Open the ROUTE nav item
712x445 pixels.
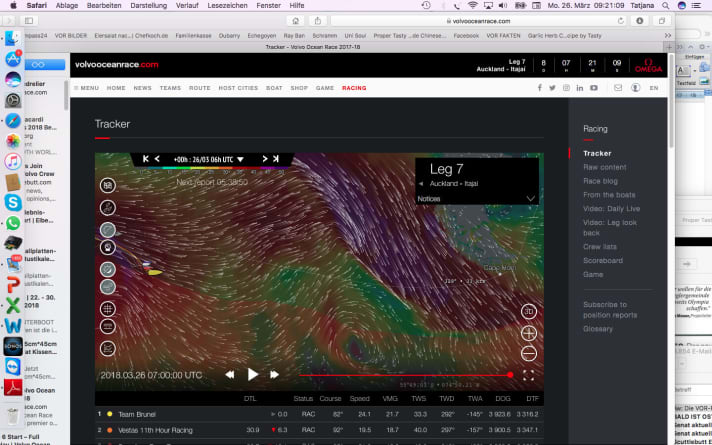pos(200,88)
